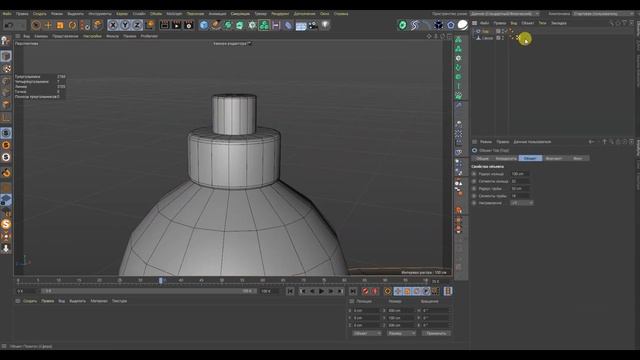
Task: Switch to Model mode cube icon
Action: click(x=6, y=56)
